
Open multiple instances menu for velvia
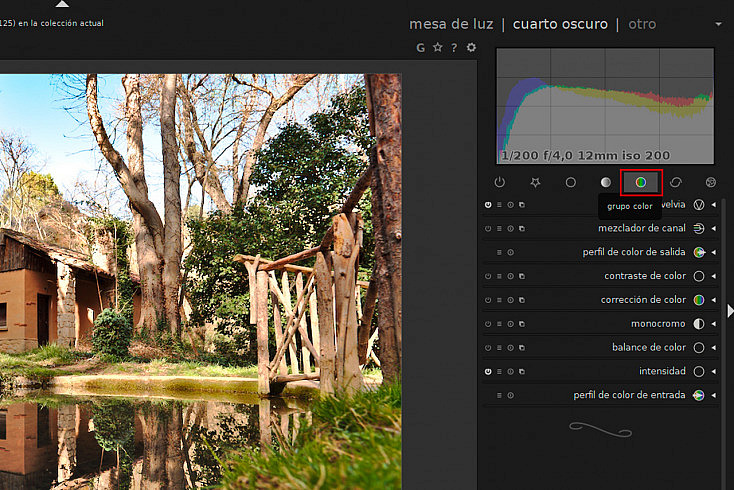click(x=522, y=205)
